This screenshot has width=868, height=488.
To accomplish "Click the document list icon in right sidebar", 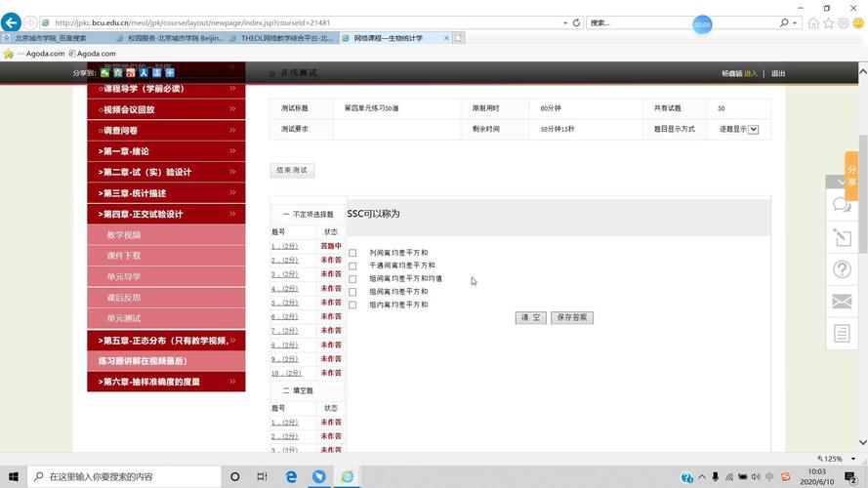I will pos(842,334).
